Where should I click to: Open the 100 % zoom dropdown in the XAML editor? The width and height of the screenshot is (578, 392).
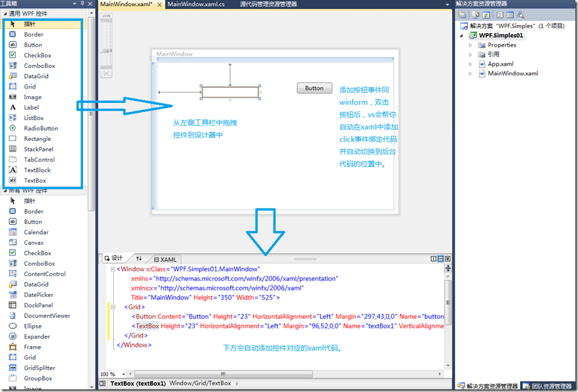124,374
